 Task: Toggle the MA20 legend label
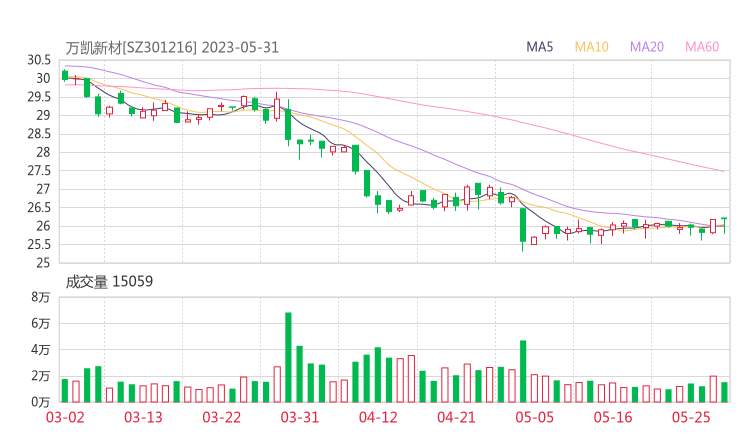[647, 47]
